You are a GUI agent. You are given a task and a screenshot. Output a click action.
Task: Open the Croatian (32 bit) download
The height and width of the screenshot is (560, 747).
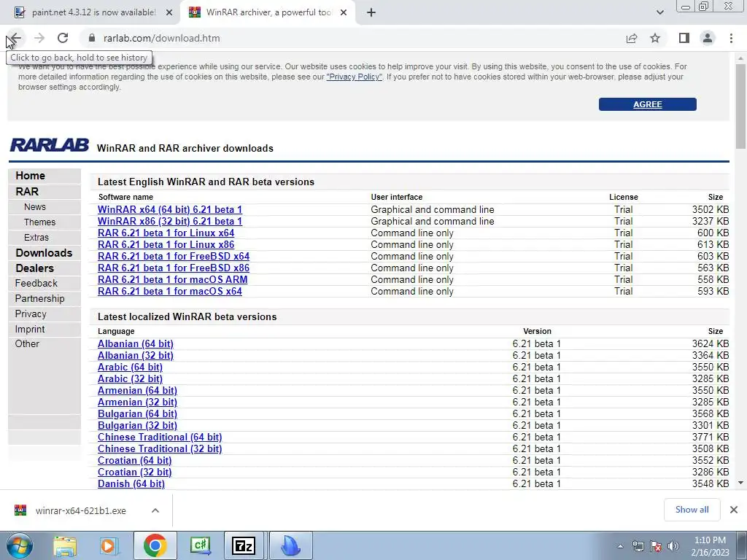click(134, 472)
